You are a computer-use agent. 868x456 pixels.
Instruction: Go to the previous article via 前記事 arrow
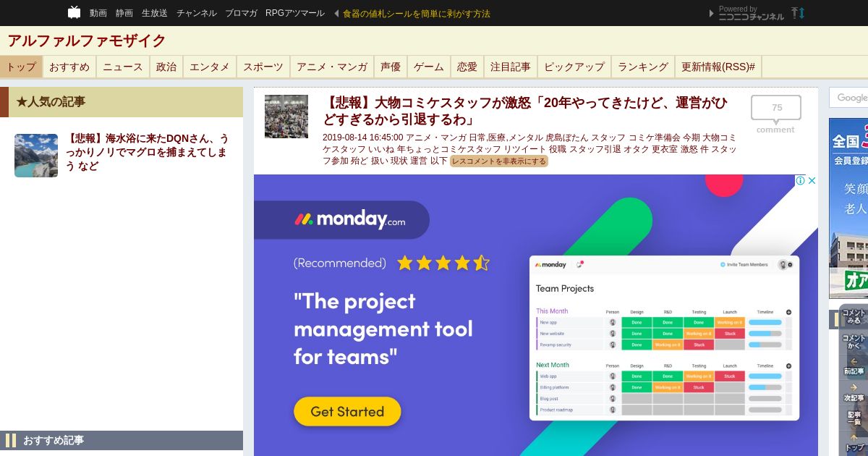(x=854, y=366)
